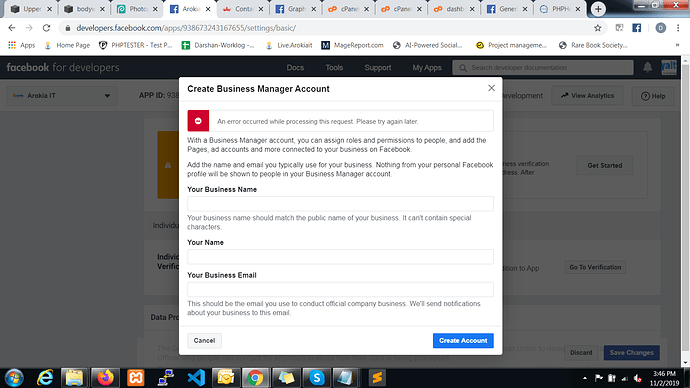Open a new browser tab

(598, 9)
